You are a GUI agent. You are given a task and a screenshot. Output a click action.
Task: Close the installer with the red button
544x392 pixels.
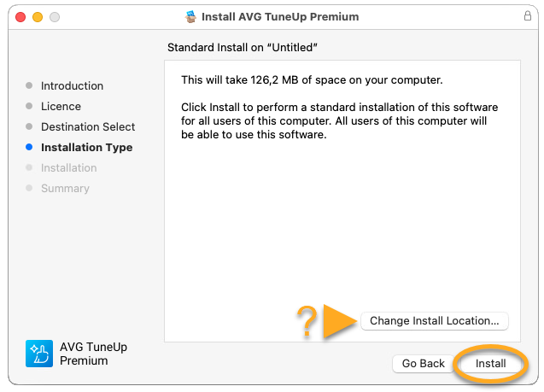coord(19,17)
